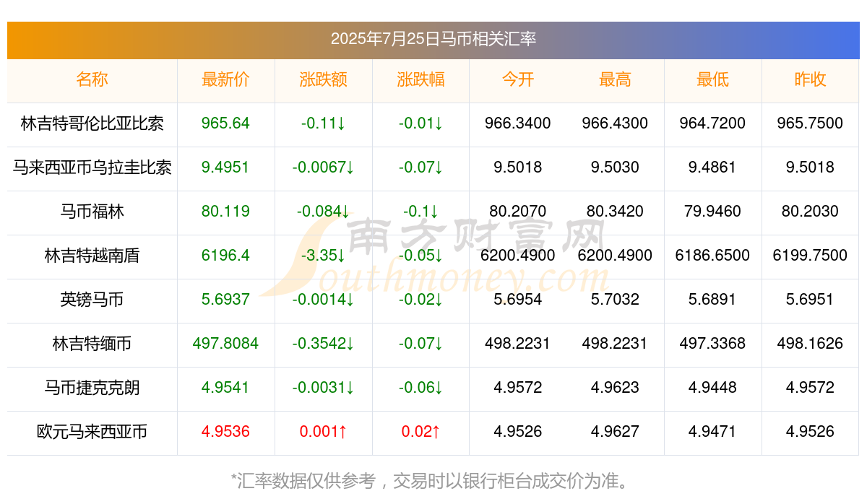
Task: Click the red latest price 4.9536
Action: point(225,432)
